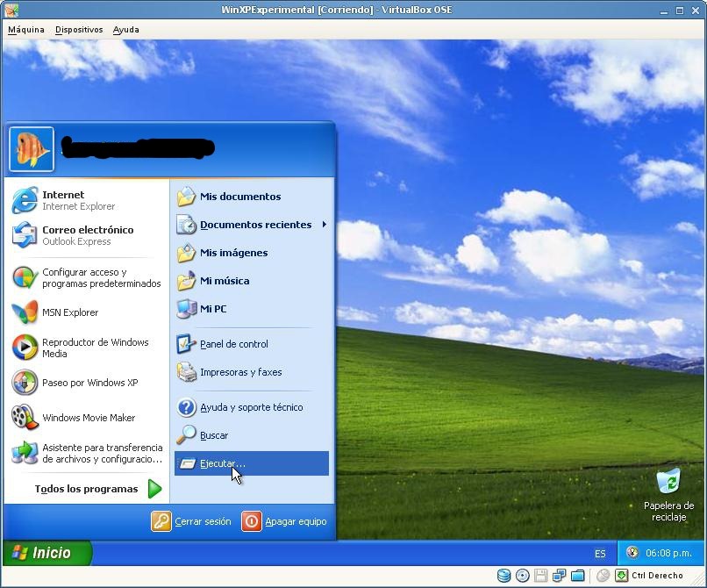707x588 pixels.
Task: Open Internet Explorer from the Start menu
Action: (86, 200)
